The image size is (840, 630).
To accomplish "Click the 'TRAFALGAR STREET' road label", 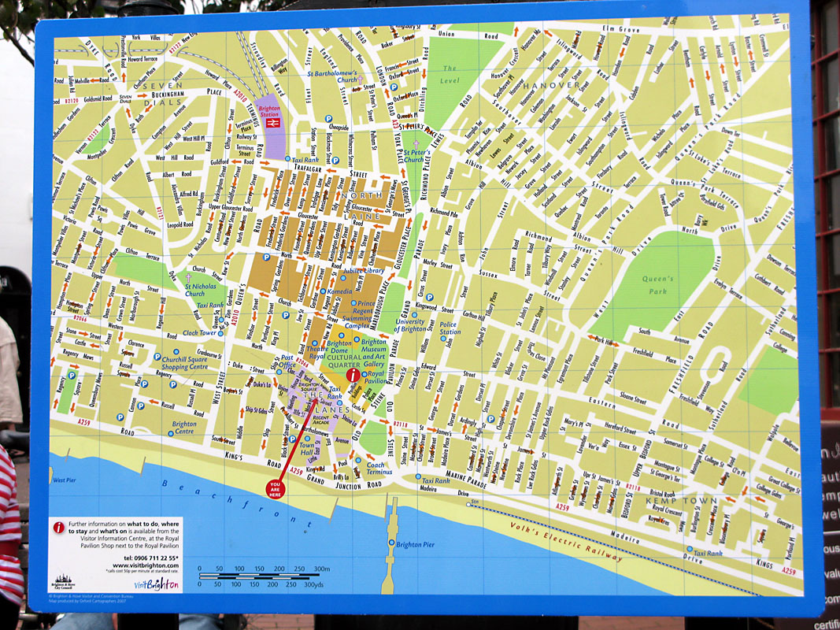I will pyautogui.click(x=331, y=171).
